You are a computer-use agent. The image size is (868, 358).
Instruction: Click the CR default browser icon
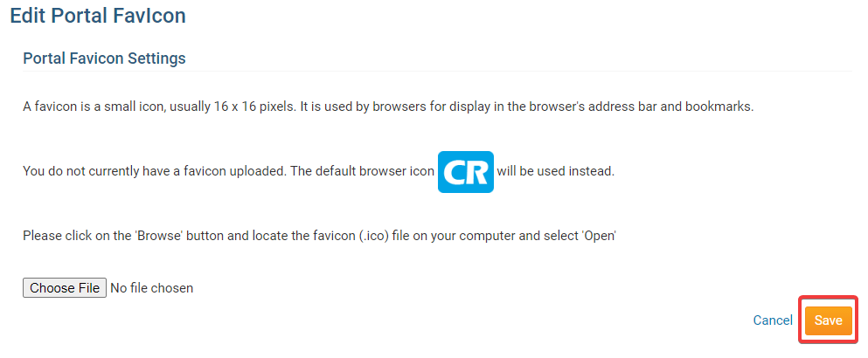click(x=466, y=171)
